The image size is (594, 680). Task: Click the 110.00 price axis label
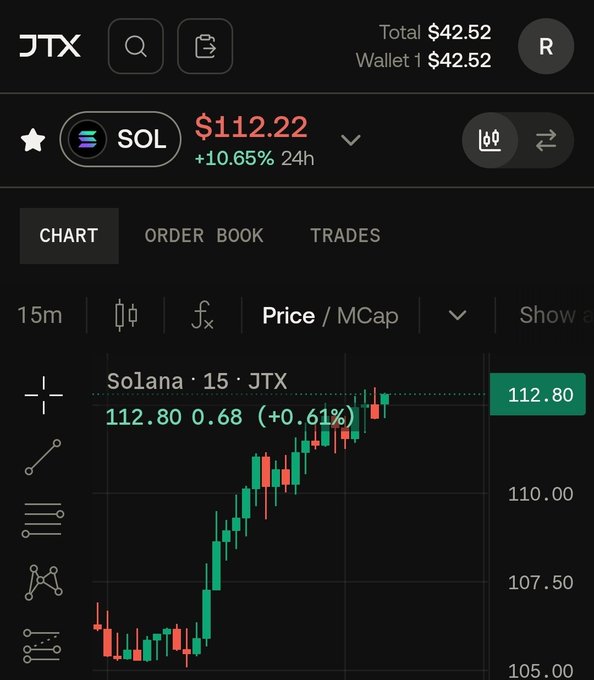[540, 494]
